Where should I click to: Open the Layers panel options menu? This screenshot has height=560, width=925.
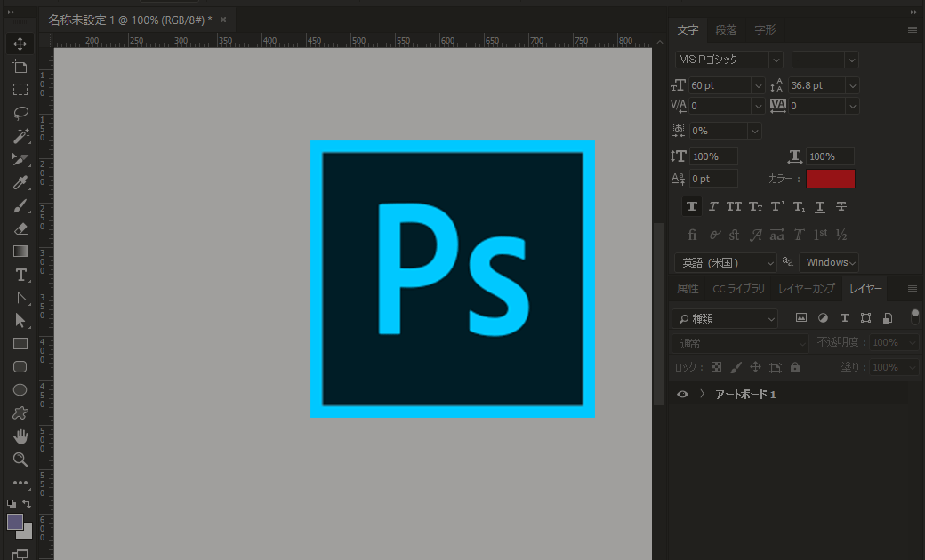pos(912,288)
